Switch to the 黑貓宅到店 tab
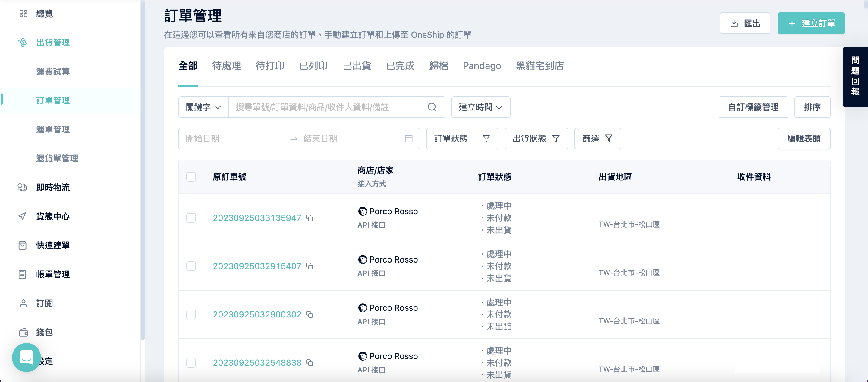Screen dimensions: 868x382 540,66
